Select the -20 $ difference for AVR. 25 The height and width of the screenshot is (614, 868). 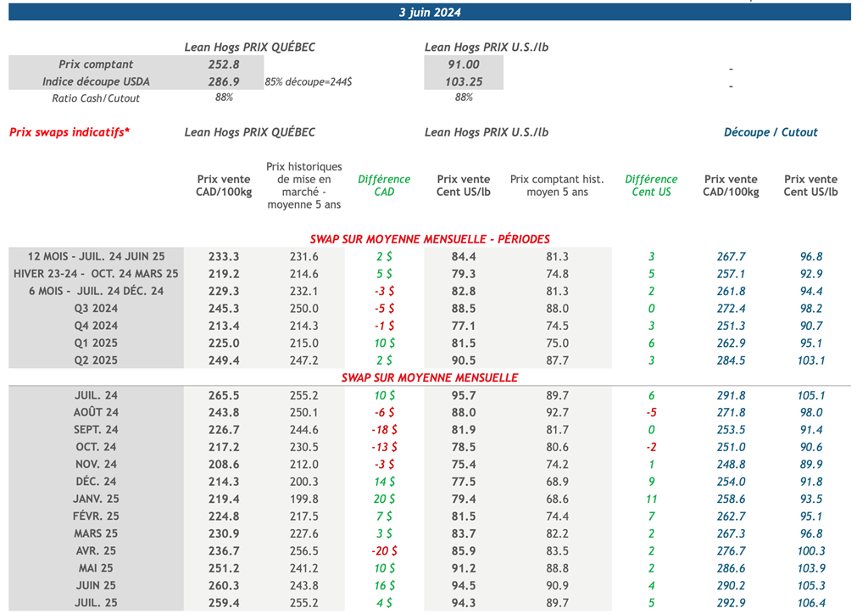384,551
